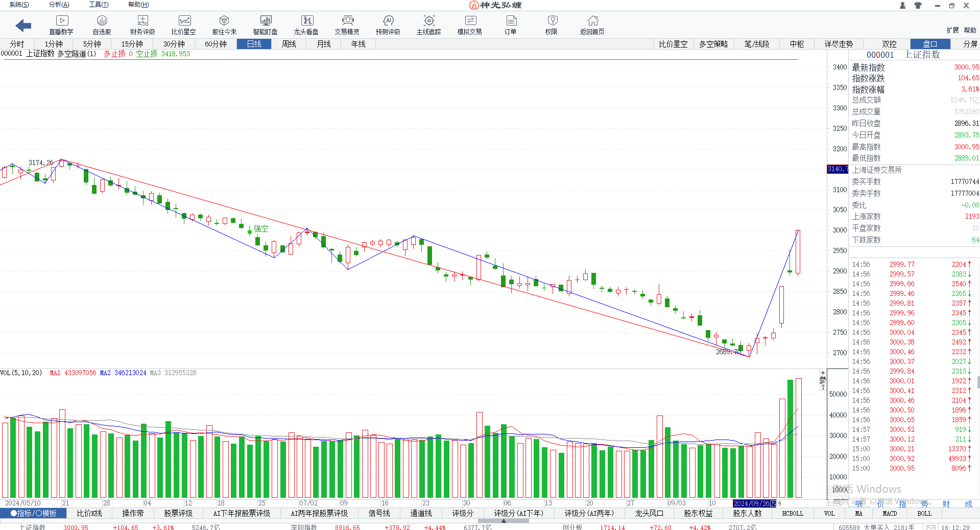Select the 信号线 indicator tab
Image resolution: width=980 pixels, height=530 pixels.
(379, 513)
